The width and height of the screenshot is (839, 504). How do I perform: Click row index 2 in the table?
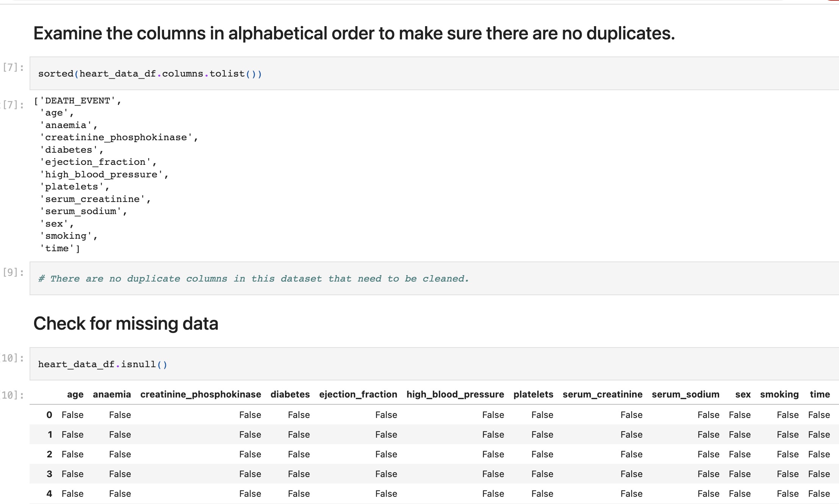[49, 454]
